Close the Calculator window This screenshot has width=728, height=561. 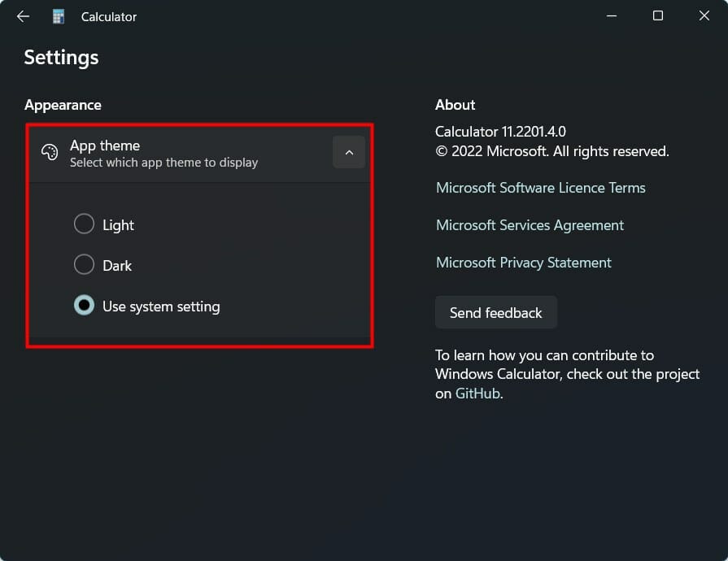(704, 15)
